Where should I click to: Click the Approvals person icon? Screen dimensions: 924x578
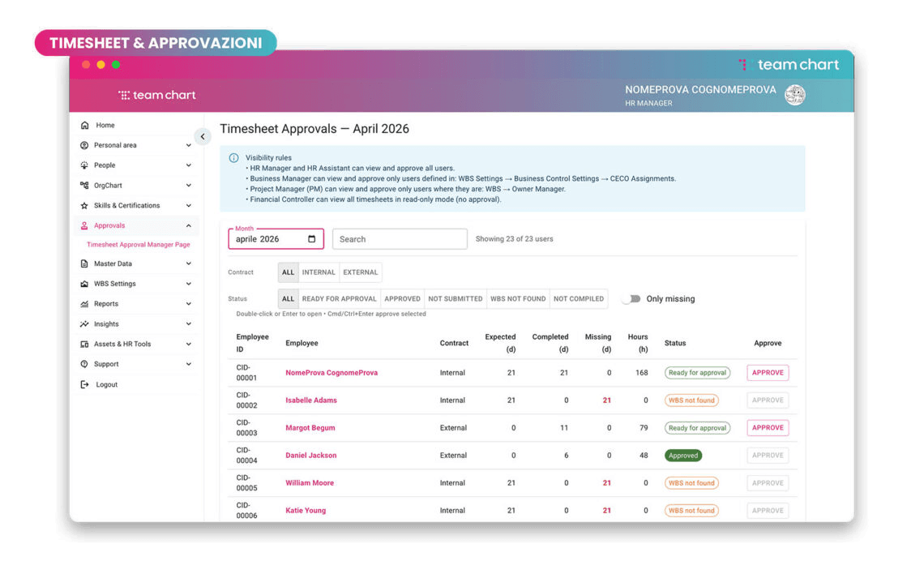click(x=84, y=225)
